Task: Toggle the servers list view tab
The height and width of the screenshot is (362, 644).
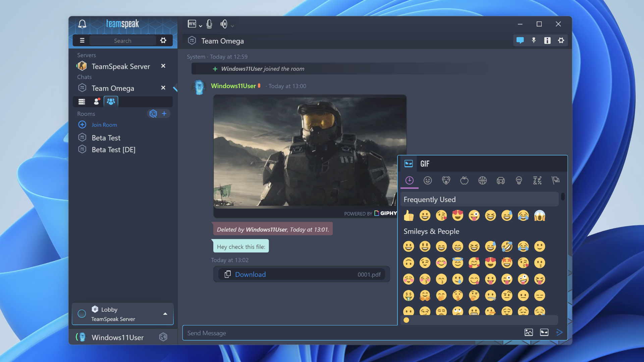Action: tap(82, 102)
